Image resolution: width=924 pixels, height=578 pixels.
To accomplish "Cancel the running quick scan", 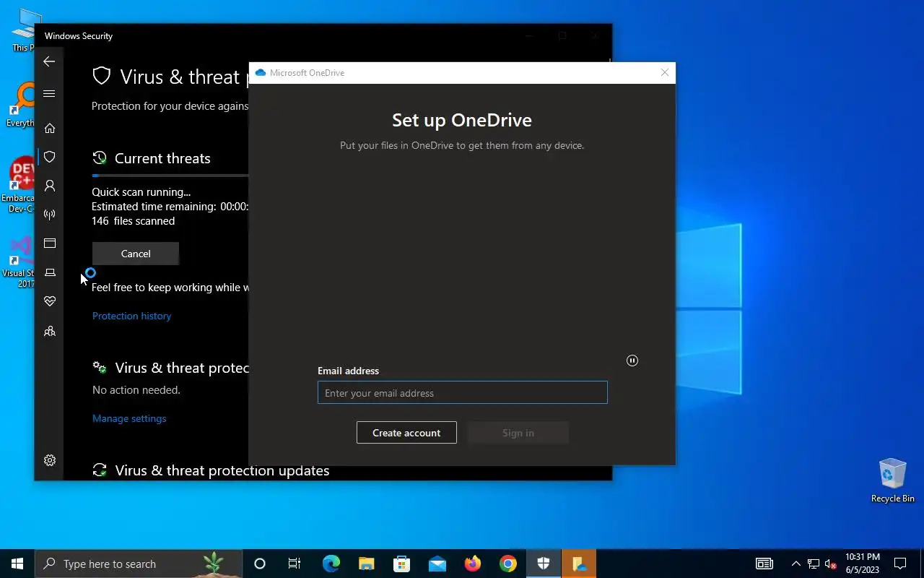I will pyautogui.click(x=136, y=254).
